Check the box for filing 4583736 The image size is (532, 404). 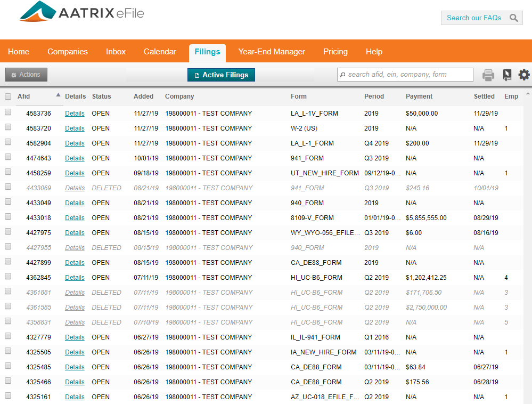click(x=8, y=113)
